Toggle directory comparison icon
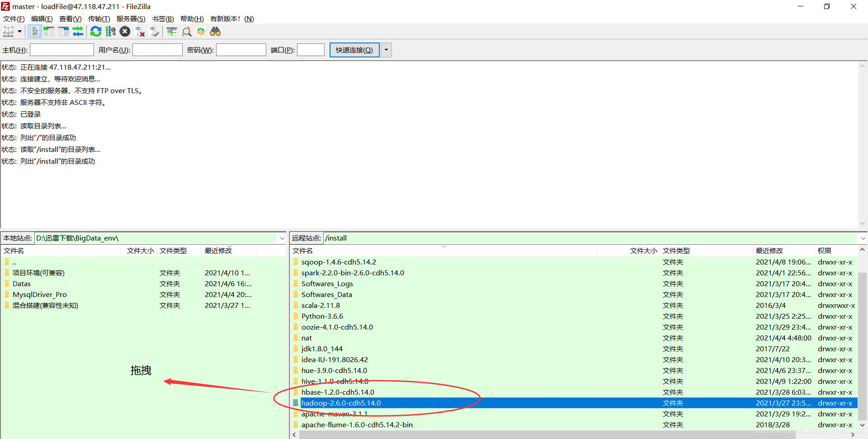This screenshot has width=868, height=439. coord(186,31)
